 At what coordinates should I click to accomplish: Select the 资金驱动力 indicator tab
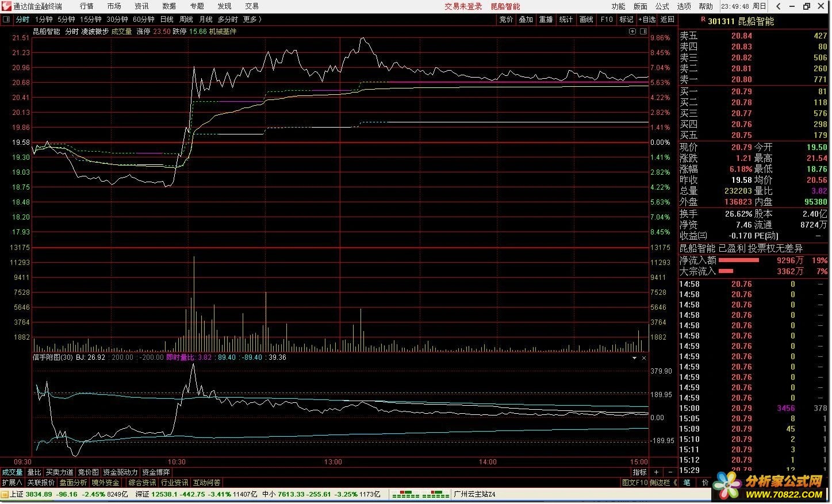121,472
